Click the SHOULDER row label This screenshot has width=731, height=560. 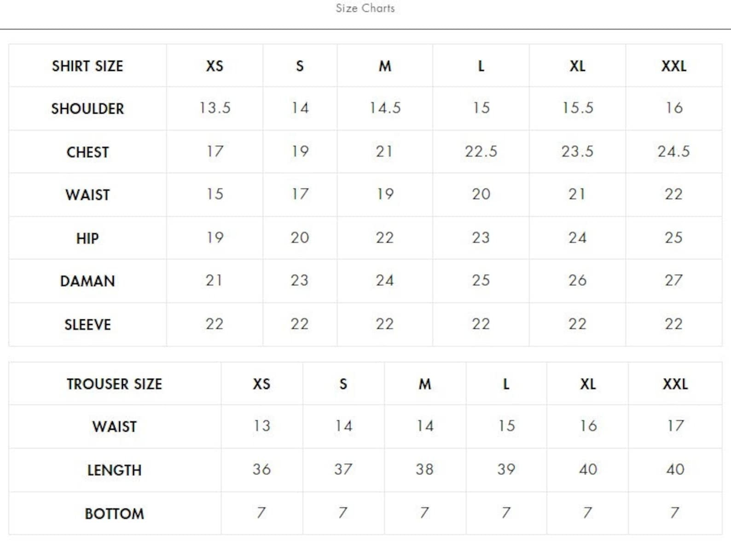[x=87, y=109]
